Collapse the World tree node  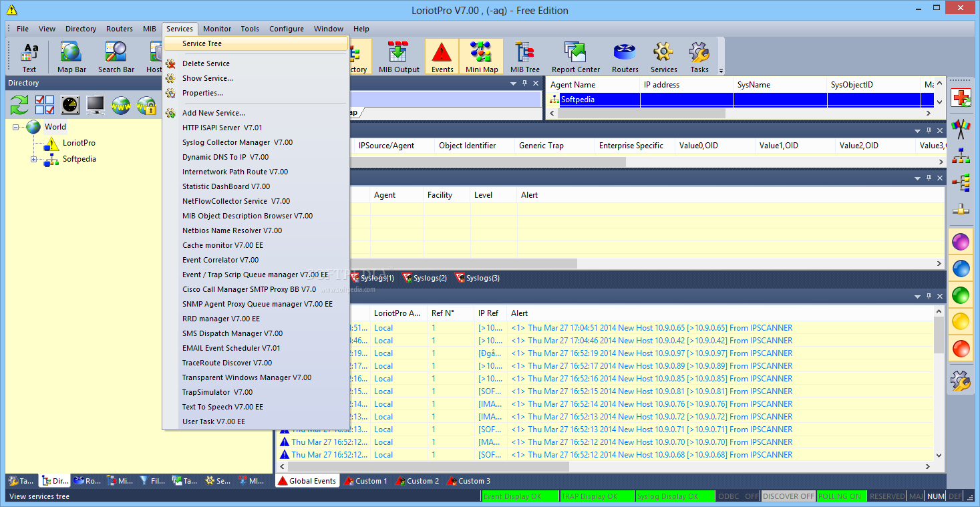click(x=16, y=127)
